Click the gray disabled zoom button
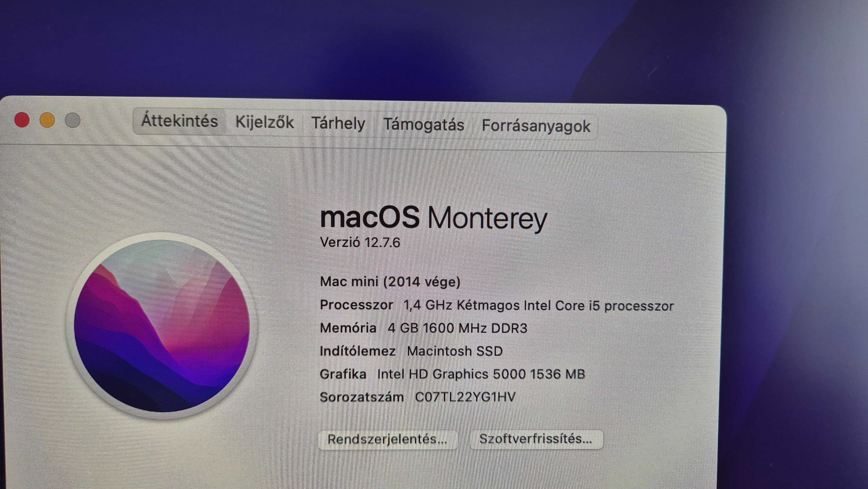The width and height of the screenshot is (868, 489). pyautogui.click(x=72, y=120)
